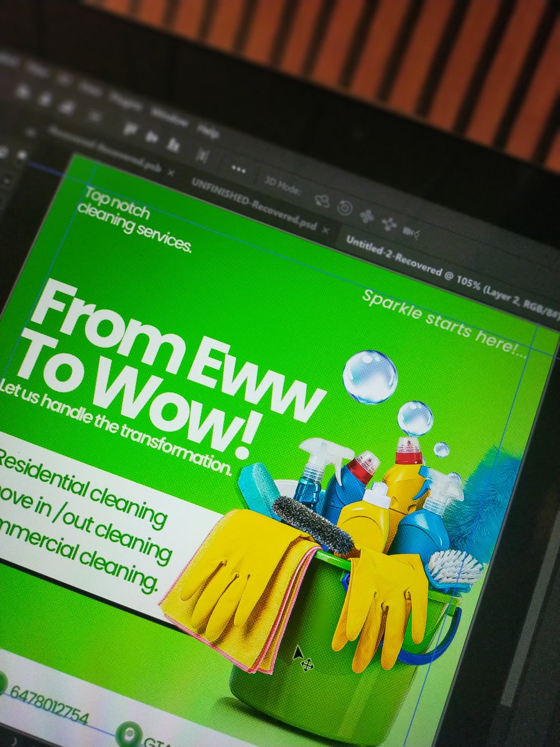Click the align vertical centers icon

click(151, 136)
